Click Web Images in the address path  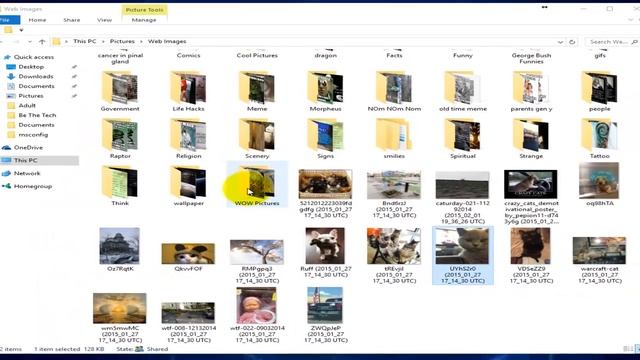point(167,42)
